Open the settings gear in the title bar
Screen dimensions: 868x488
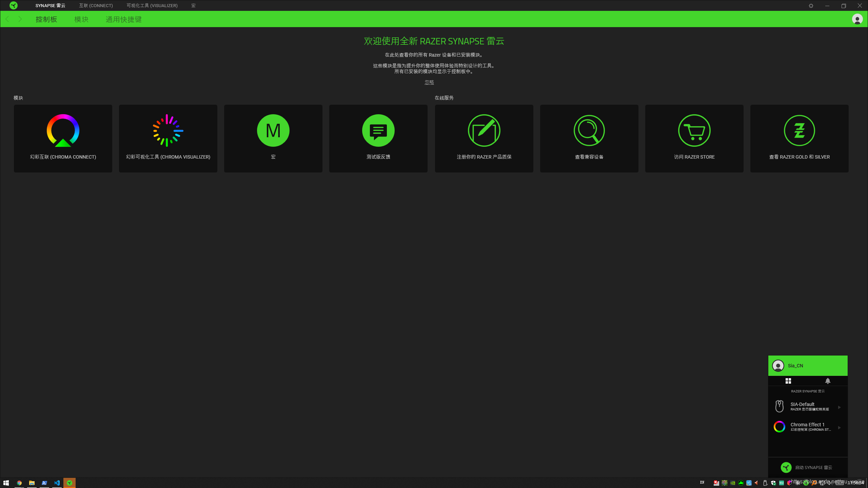[x=811, y=6]
